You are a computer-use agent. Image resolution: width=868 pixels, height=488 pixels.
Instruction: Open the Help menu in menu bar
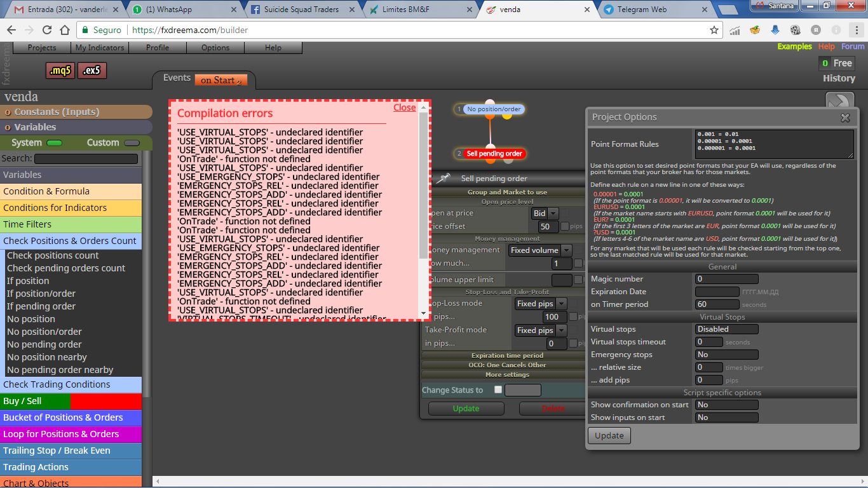pos(273,48)
